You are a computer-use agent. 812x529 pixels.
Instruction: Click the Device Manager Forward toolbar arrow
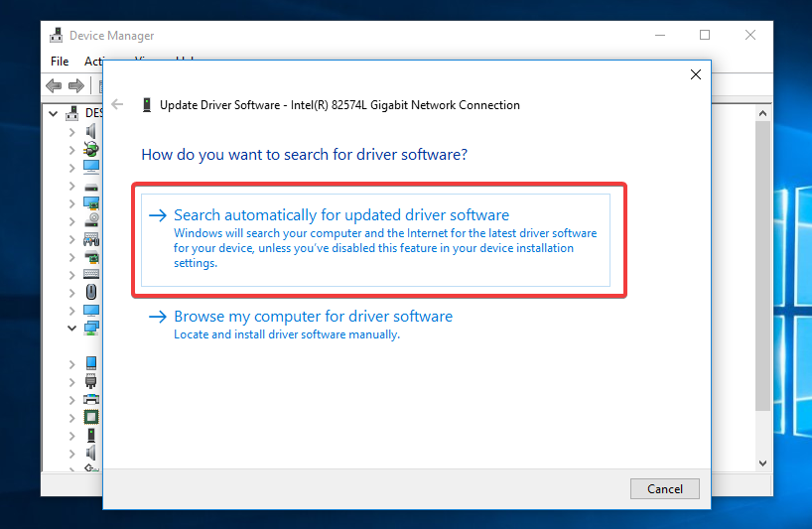click(76, 86)
